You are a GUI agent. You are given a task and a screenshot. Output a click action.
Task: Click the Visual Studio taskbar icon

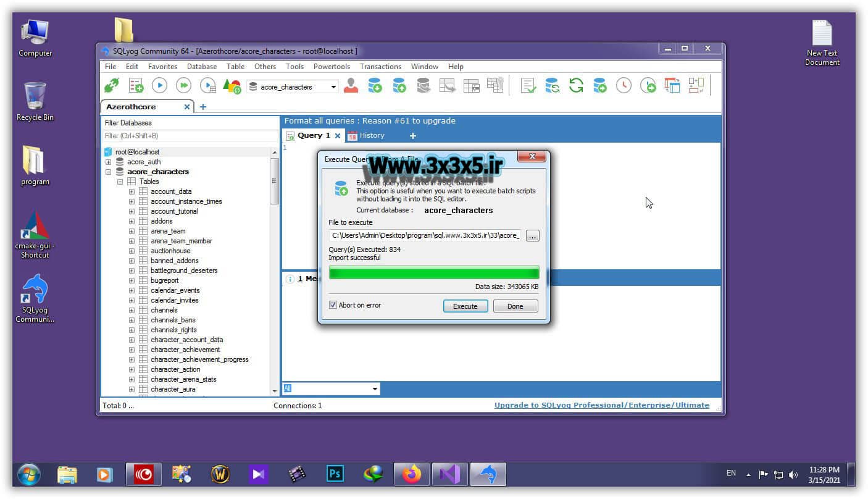(x=449, y=474)
